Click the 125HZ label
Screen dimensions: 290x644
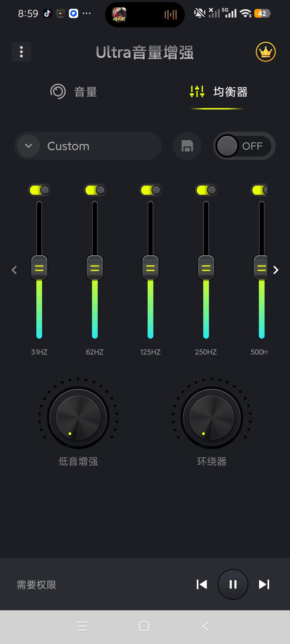pos(150,352)
